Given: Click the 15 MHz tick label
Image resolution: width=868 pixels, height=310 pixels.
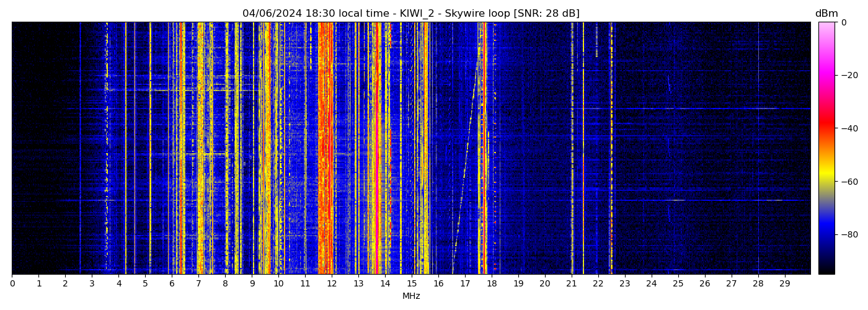Looking at the screenshot, I should click(x=412, y=283).
